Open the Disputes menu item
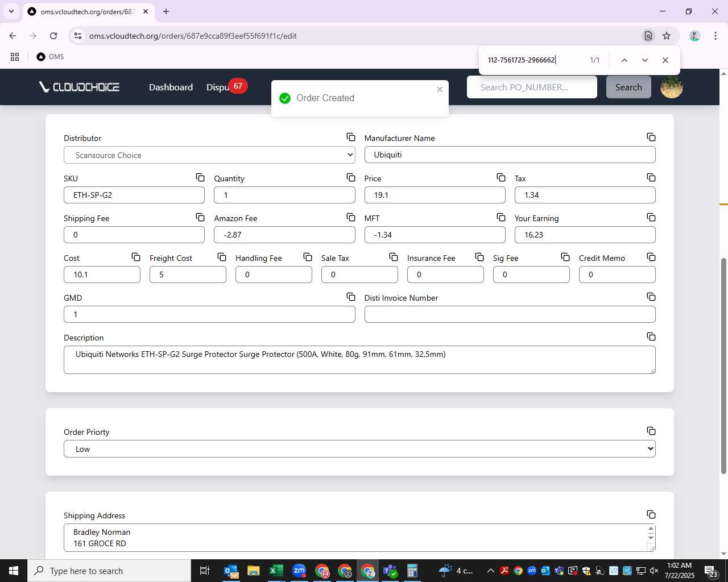This screenshot has height=582, width=728. (x=218, y=87)
